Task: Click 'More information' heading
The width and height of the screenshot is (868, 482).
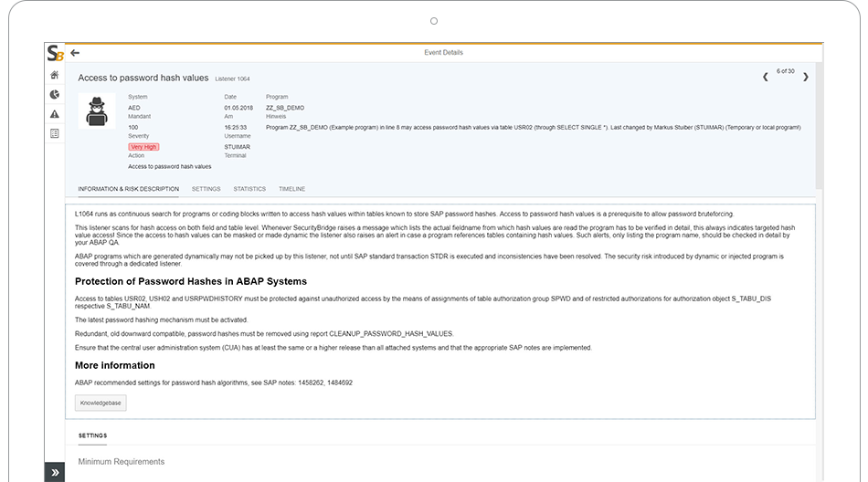Action: [x=114, y=365]
